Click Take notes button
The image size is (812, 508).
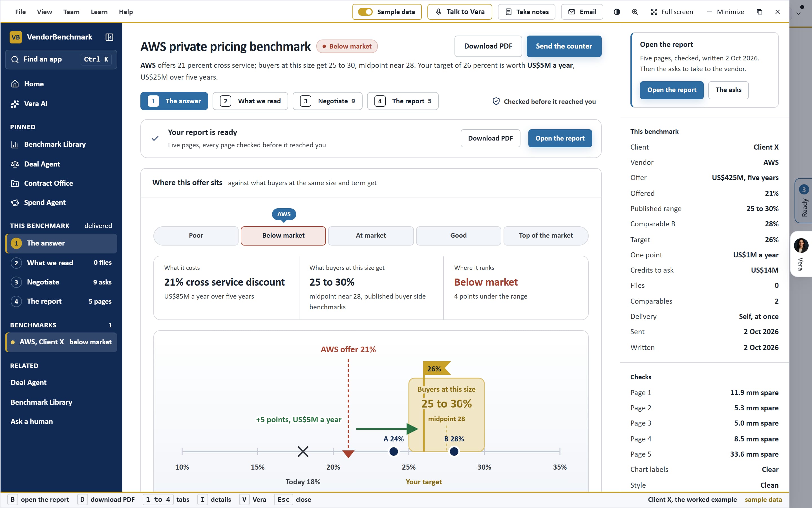coord(526,12)
